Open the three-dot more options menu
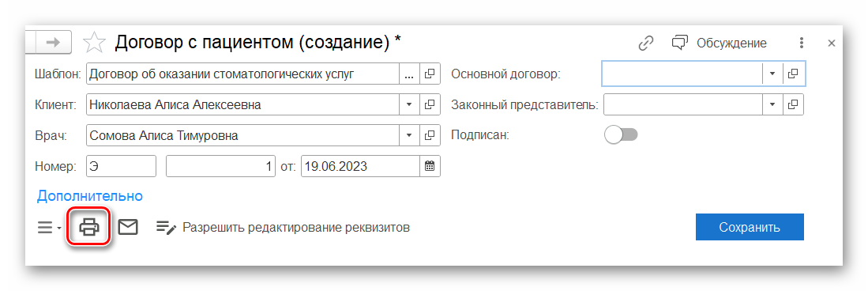This screenshot has width=868, height=291. click(x=802, y=43)
